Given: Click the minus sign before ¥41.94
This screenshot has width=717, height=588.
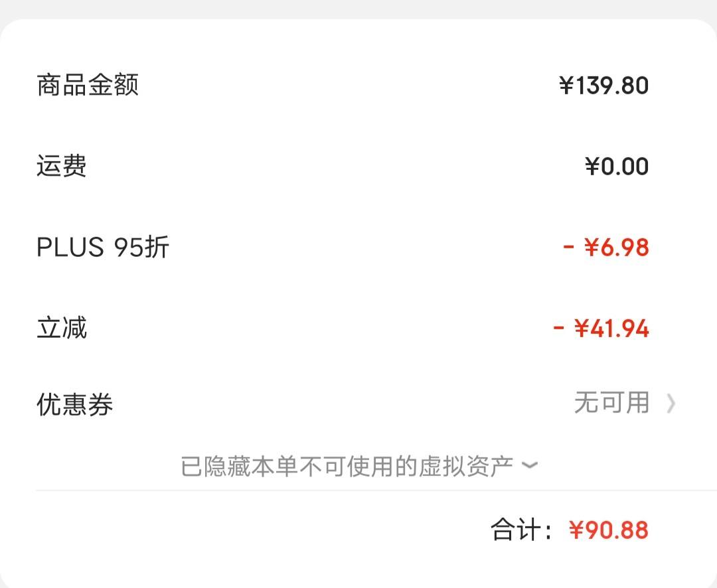Looking at the screenshot, I should point(558,328).
